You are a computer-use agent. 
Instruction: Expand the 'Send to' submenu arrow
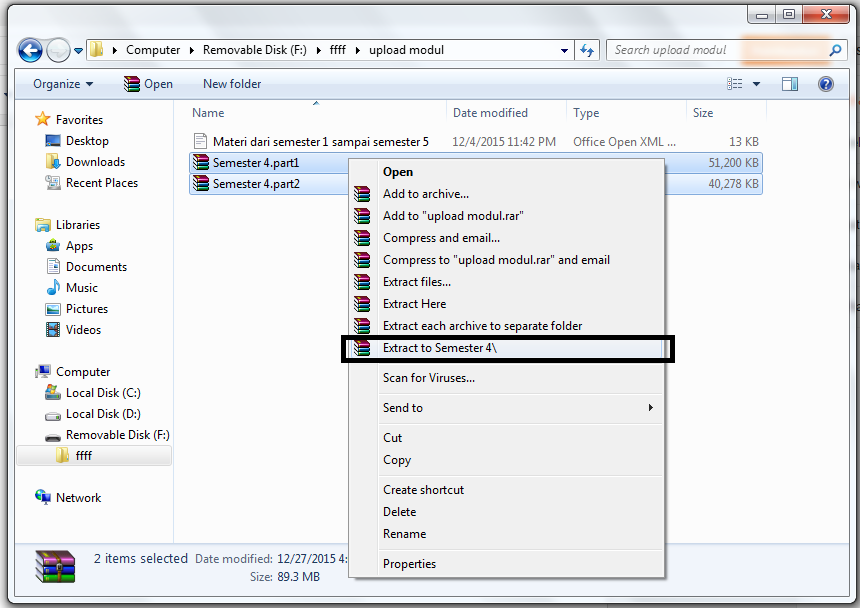coord(651,408)
